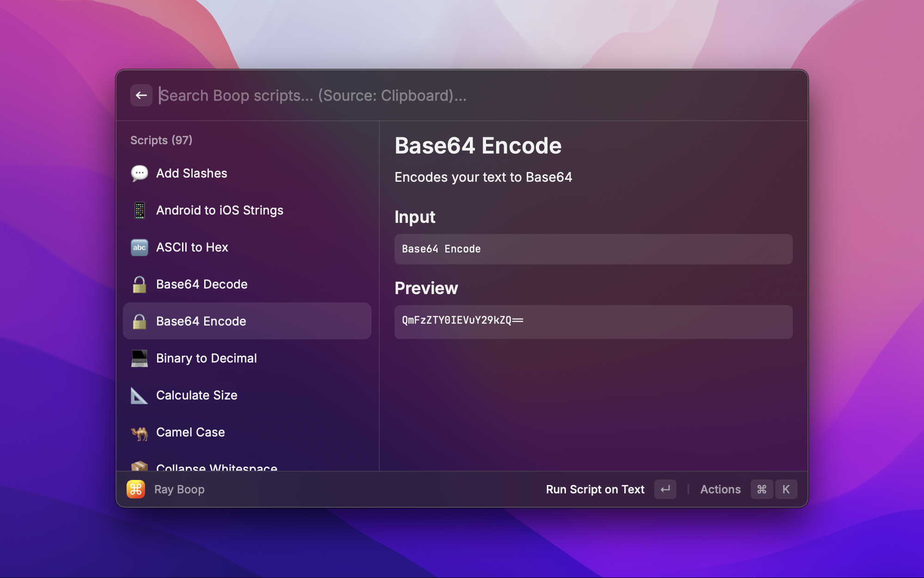Click the phone icon beside Android to iOS Strings
924x578 pixels.
(x=139, y=210)
